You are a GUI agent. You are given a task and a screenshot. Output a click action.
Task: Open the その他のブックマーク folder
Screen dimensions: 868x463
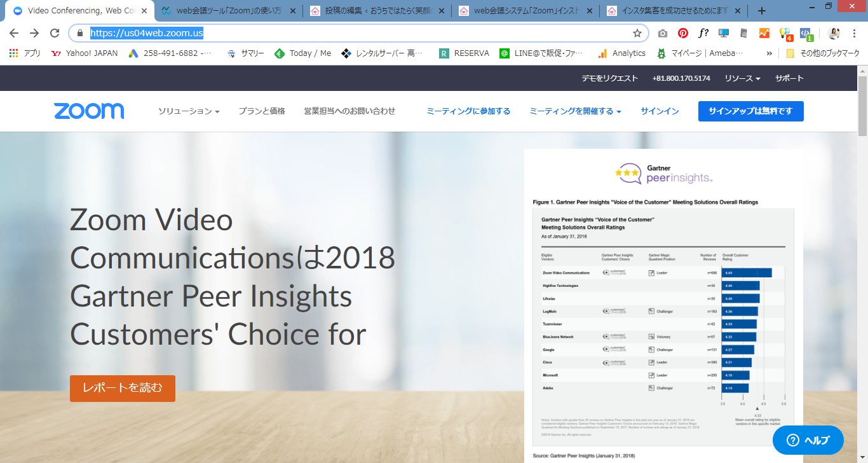click(822, 53)
